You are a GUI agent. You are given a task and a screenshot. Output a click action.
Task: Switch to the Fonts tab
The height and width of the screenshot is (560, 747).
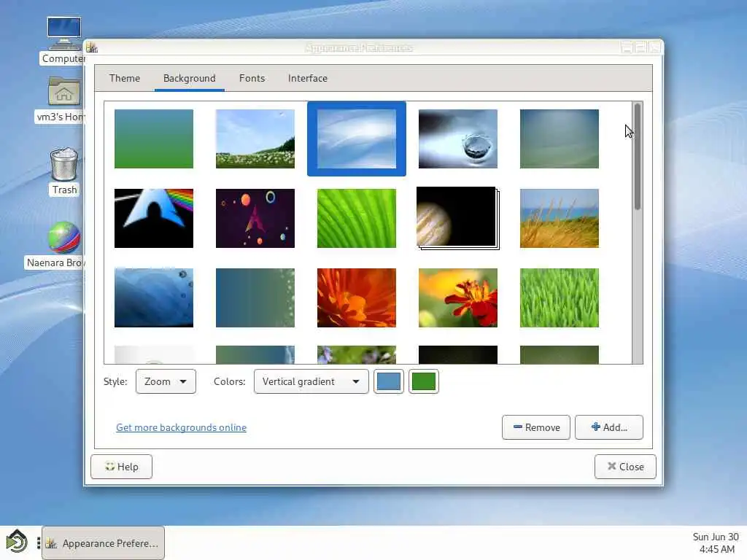[x=252, y=78]
